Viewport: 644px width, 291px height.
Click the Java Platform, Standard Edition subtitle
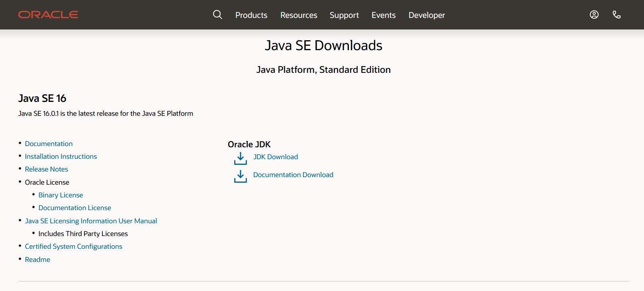tap(323, 70)
